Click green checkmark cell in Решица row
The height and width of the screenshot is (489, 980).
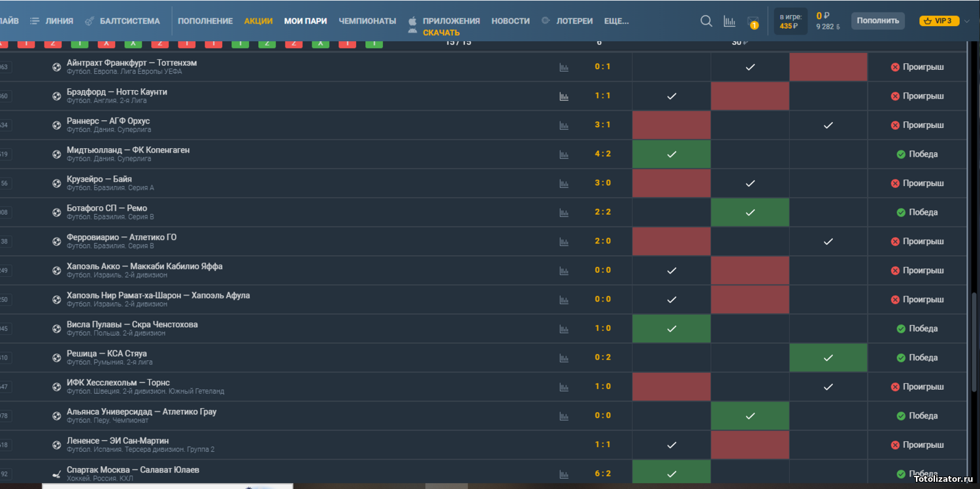coord(828,358)
